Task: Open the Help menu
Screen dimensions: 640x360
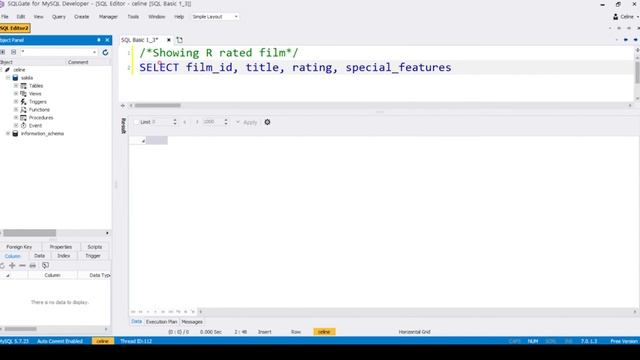Action: tap(179, 17)
